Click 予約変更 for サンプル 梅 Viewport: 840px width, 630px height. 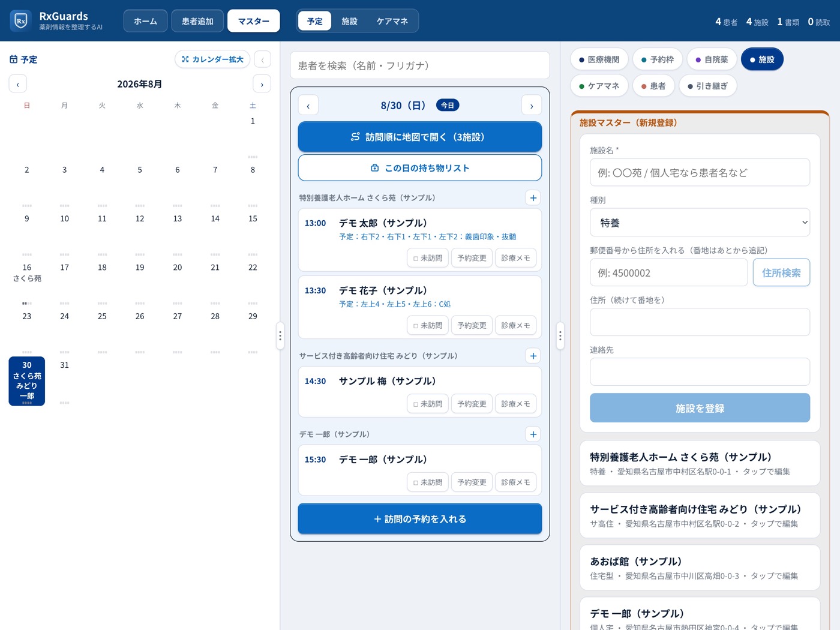coord(472,404)
